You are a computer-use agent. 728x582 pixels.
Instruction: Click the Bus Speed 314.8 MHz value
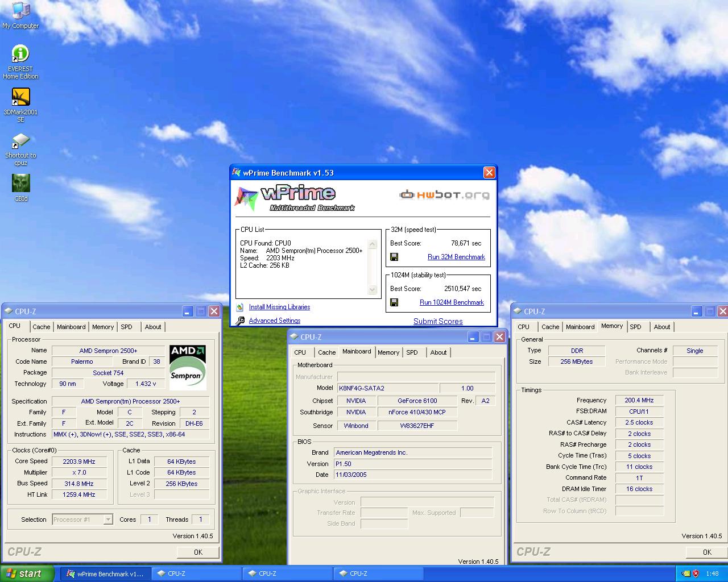pos(79,484)
